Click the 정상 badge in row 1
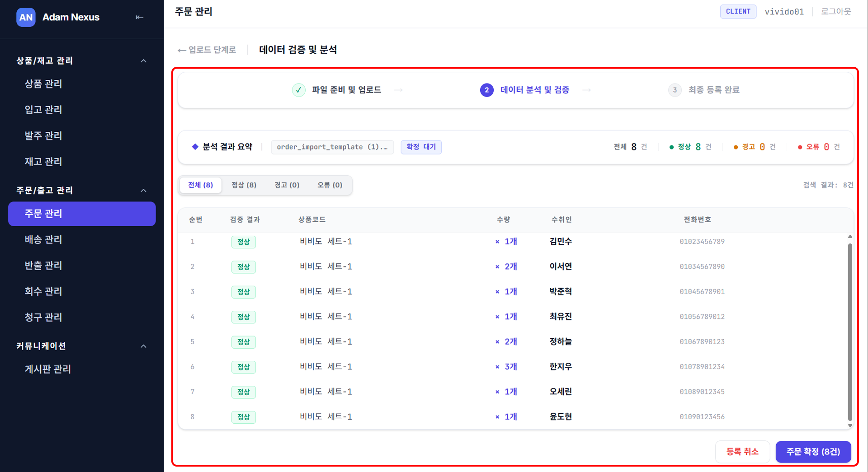This screenshot has height=472, width=868. coord(243,242)
